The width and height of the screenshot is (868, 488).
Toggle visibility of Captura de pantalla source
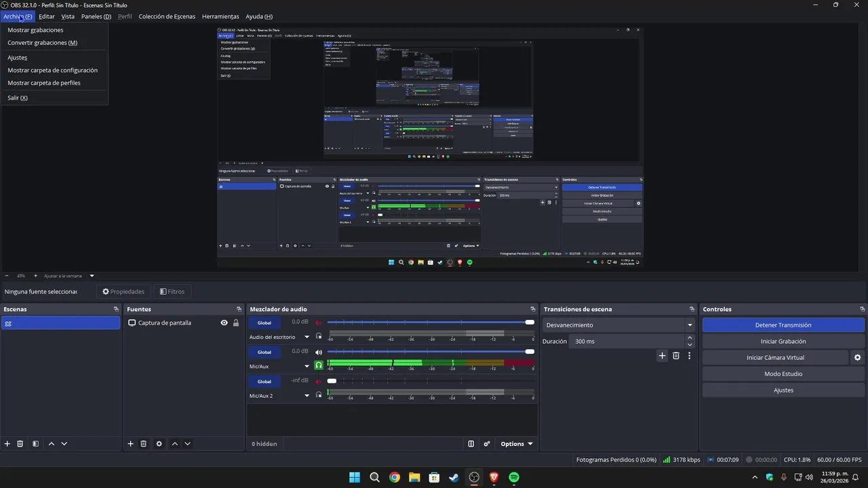tap(224, 323)
